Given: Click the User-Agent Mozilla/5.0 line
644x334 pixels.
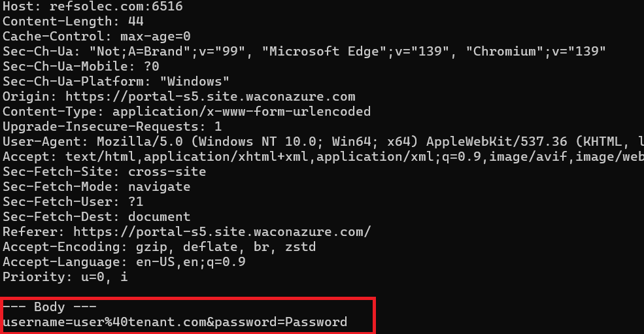Looking at the screenshot, I should coord(320,141).
